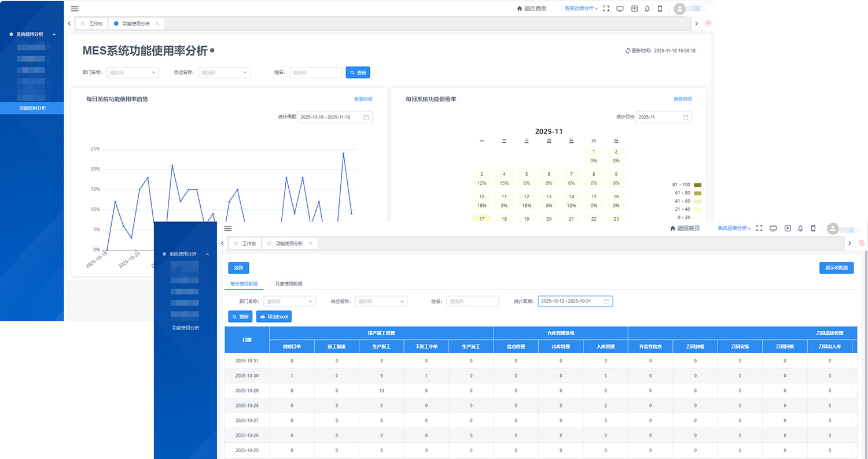Click the 姓名 input field in the upper window
Screen dimensions: 868x459
[315, 73]
